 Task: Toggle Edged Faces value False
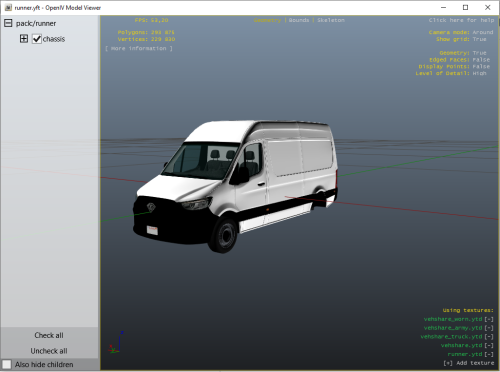pyautogui.click(x=481, y=60)
